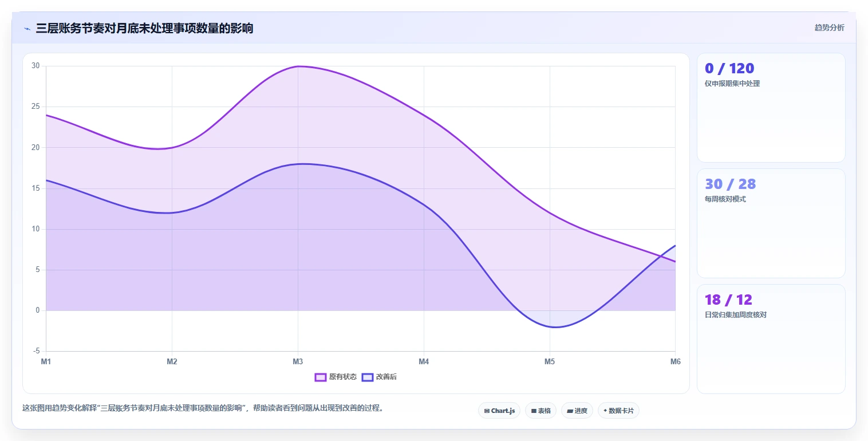Click the blue line peak at M3
The height and width of the screenshot is (441, 868).
[x=298, y=164]
